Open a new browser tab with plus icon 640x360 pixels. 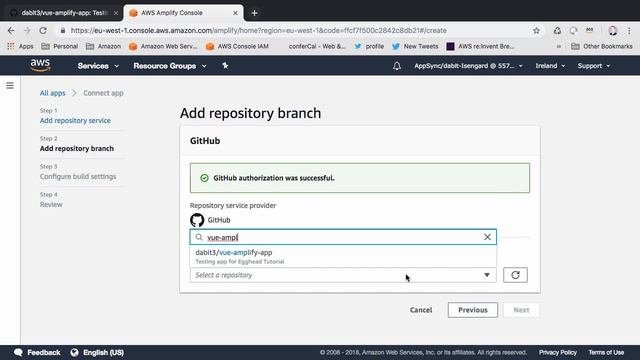(x=254, y=13)
